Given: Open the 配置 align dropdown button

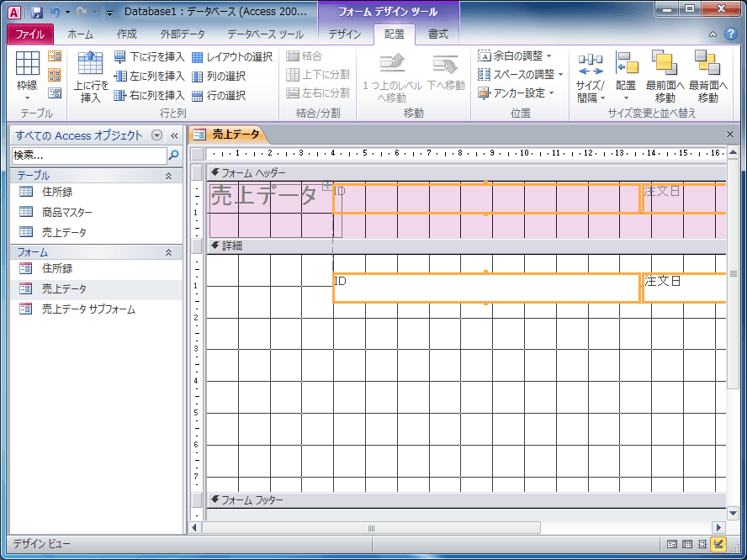Looking at the screenshot, I should 626,77.
